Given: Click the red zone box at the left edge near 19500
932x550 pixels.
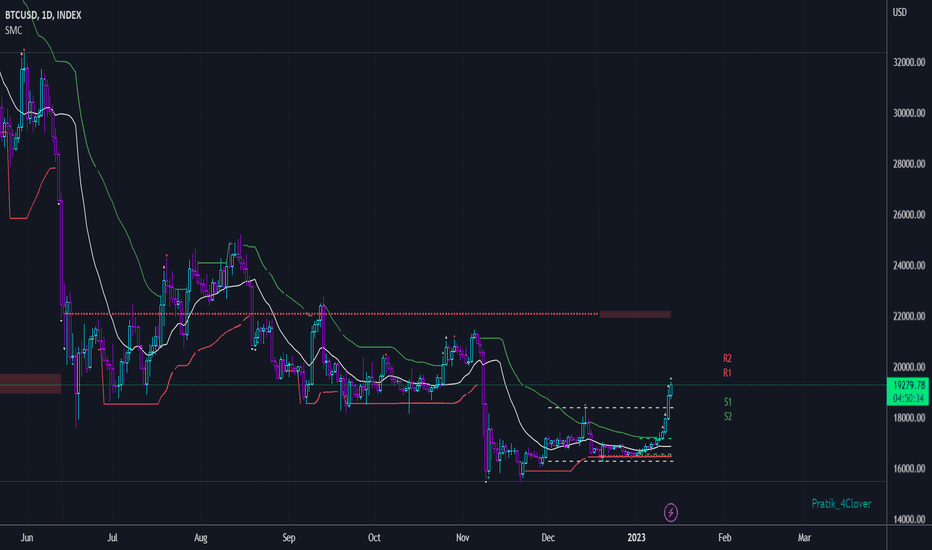Looking at the screenshot, I should click(x=30, y=384).
